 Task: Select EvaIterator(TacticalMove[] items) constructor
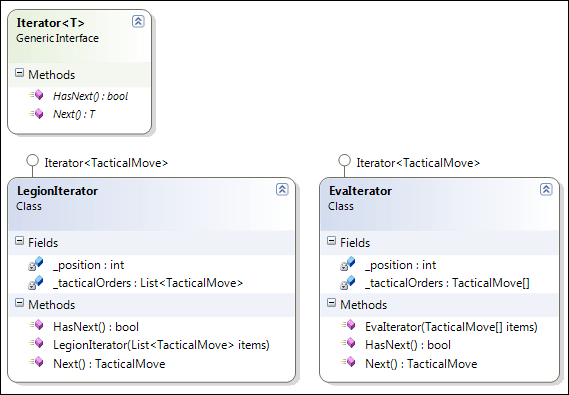[x=451, y=327]
